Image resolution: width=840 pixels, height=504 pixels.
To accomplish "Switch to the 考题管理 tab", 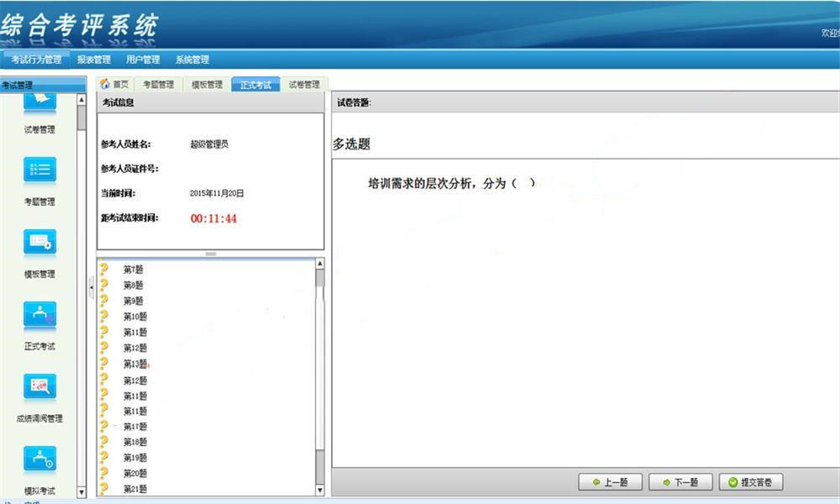I will 159,84.
